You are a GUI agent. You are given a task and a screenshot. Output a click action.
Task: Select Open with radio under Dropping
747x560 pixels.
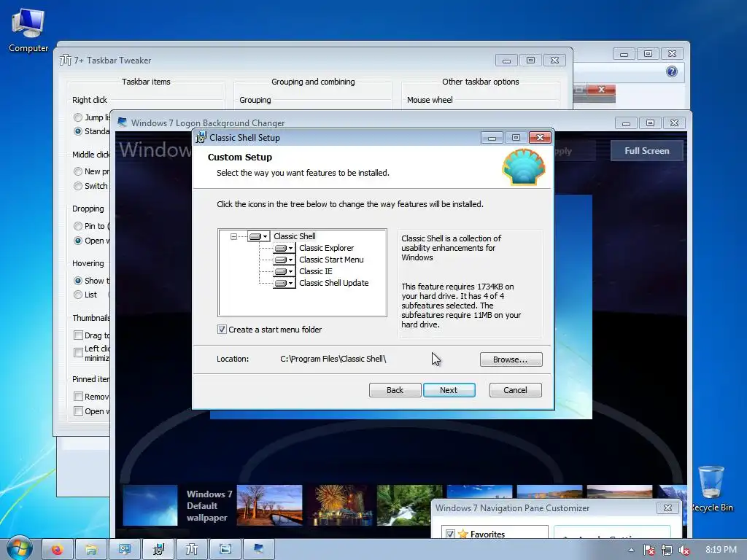coord(77,241)
